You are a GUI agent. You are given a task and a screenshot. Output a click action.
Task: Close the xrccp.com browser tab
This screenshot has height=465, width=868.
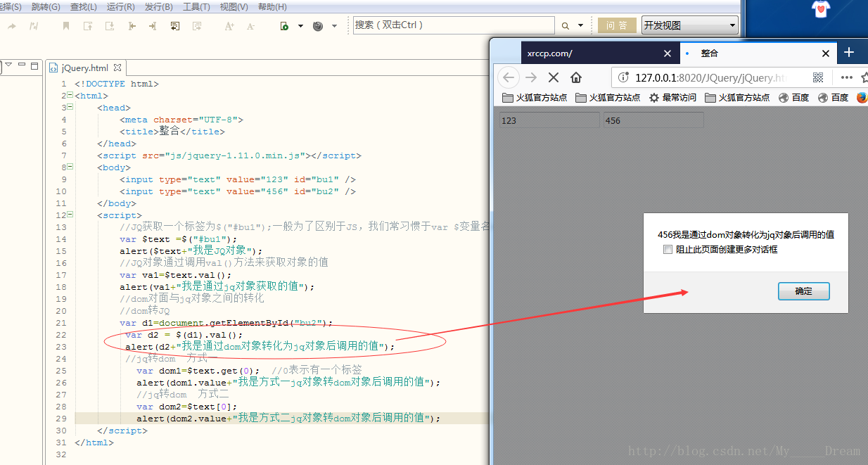[668, 53]
